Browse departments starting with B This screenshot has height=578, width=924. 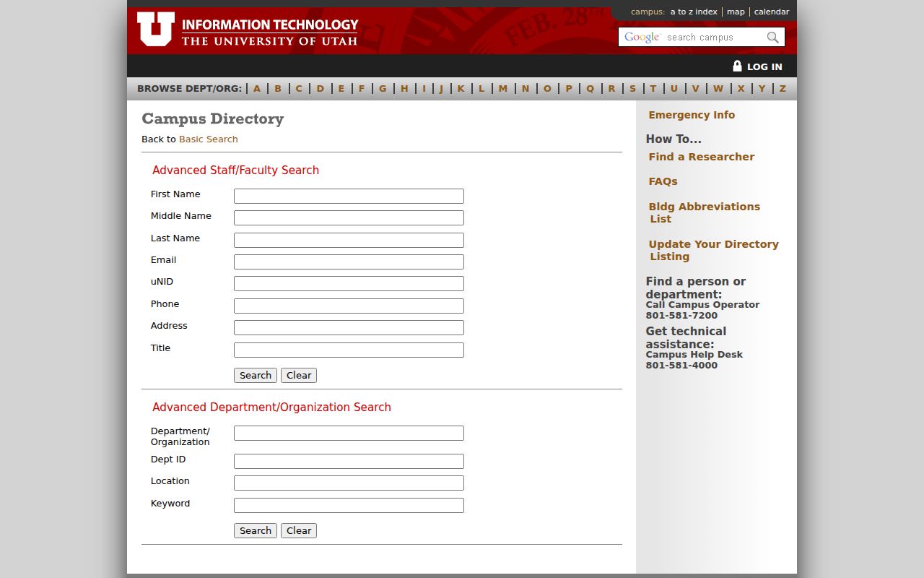(x=278, y=89)
